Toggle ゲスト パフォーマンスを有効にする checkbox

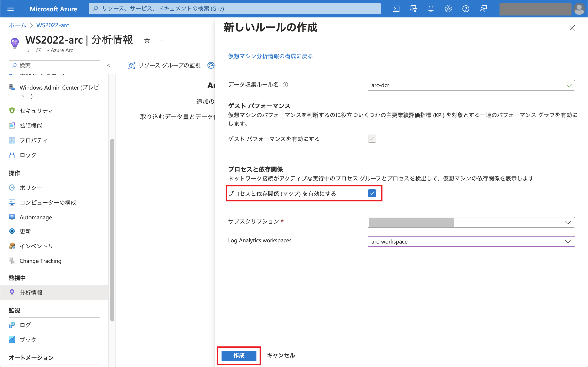point(372,139)
